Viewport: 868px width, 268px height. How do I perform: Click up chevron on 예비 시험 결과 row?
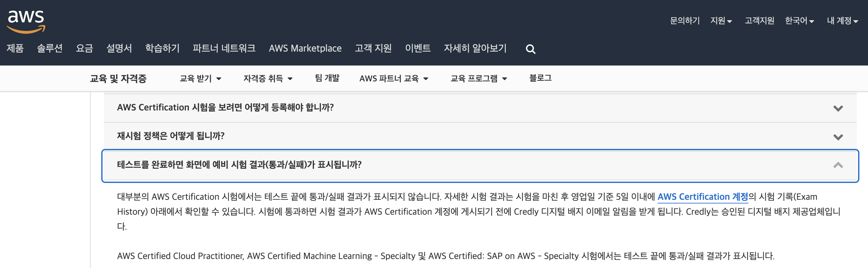(838, 165)
